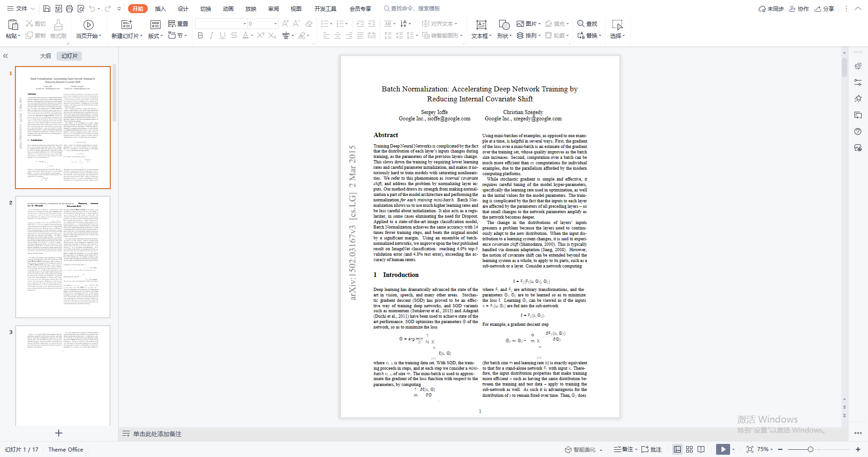Switch to the Design (设计) tab
The height and width of the screenshot is (457, 868).
click(183, 9)
